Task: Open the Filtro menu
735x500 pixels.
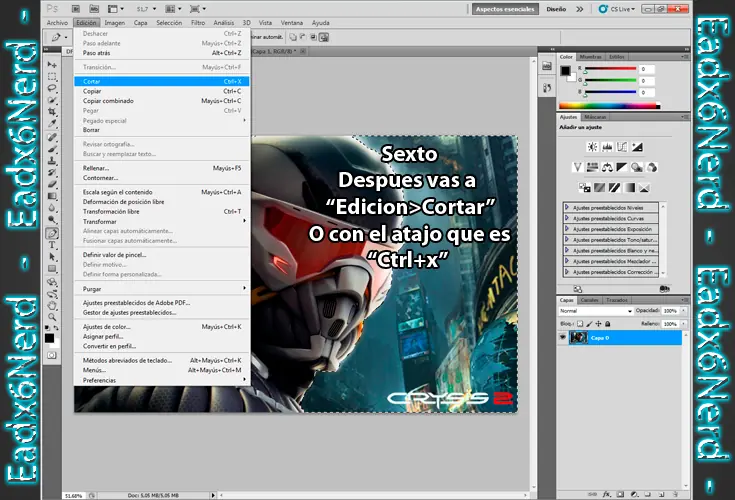Action: [198, 22]
